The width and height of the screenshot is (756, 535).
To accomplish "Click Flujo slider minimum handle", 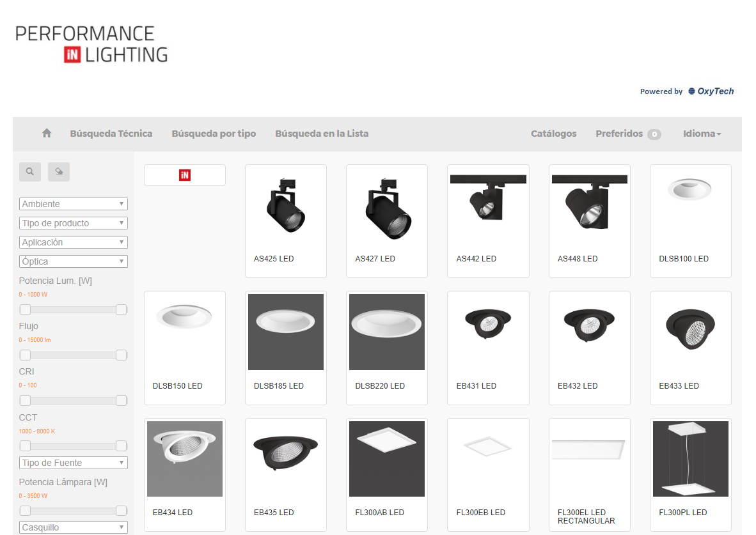I will 25,355.
